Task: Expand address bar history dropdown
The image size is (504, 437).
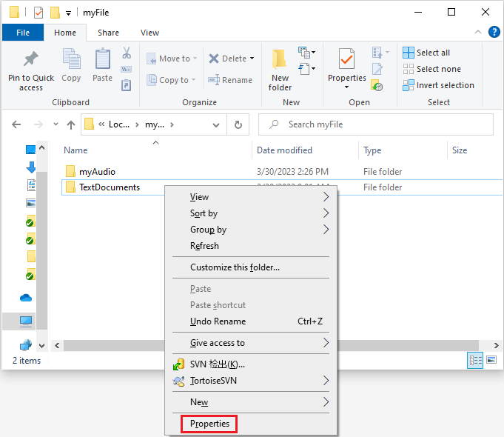Action: [216, 125]
